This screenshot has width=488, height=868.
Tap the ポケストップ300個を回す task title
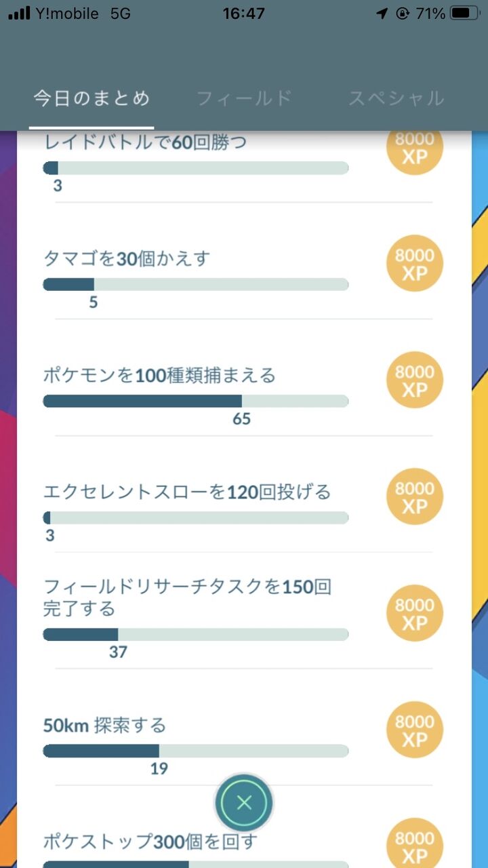tap(150, 842)
